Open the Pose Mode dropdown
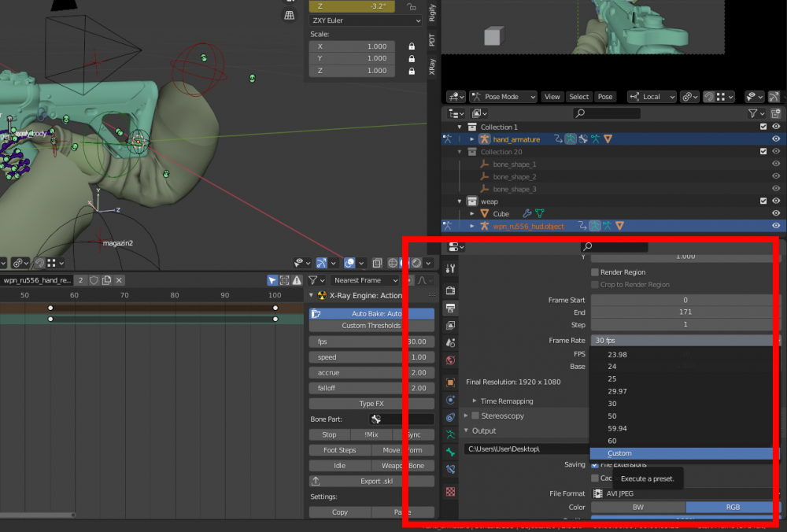The width and height of the screenshot is (787, 532). (x=503, y=97)
